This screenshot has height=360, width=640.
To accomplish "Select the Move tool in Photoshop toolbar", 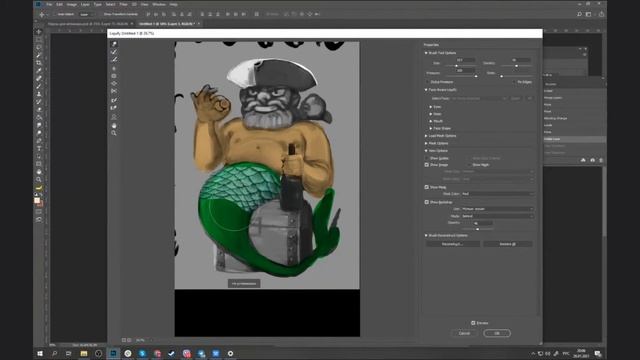I will click(x=39, y=32).
